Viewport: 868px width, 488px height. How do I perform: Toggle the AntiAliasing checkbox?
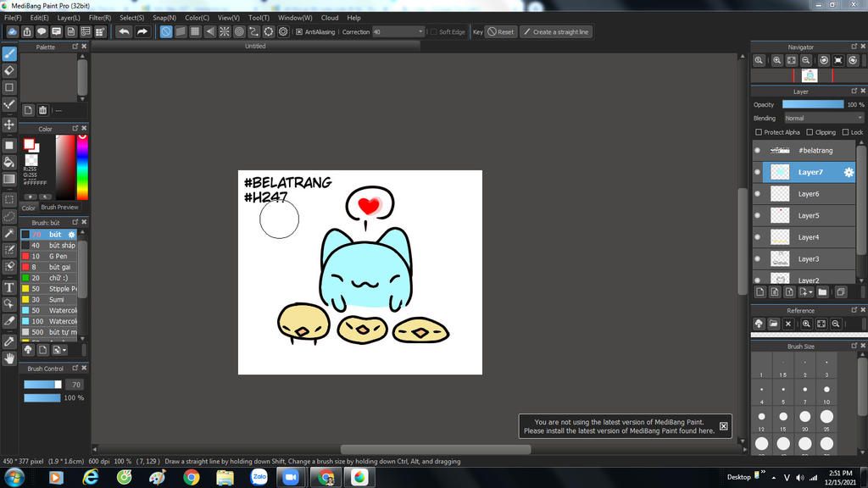(x=299, y=32)
